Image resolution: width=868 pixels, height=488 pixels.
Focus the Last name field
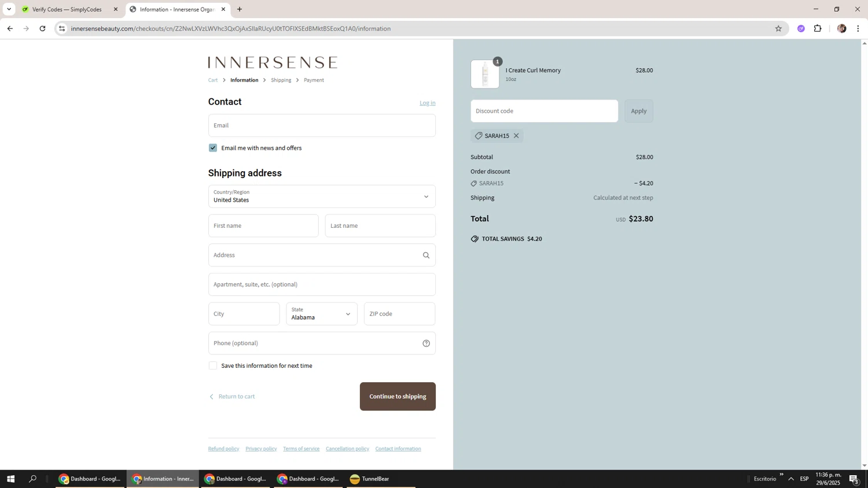coord(380,226)
